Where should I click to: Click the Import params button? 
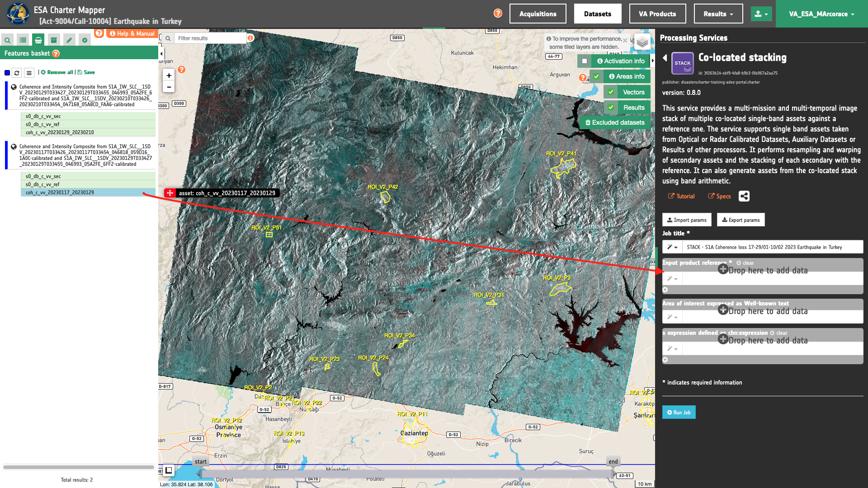tap(687, 220)
